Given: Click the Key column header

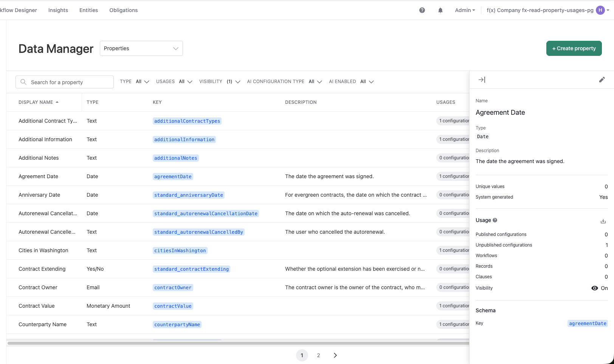Looking at the screenshot, I should point(157,102).
